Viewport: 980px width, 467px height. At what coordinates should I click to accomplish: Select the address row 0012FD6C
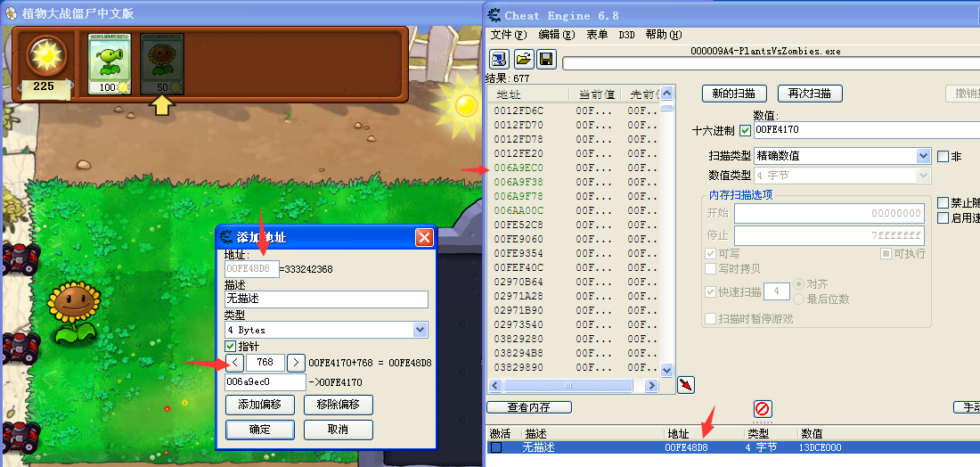[x=573, y=111]
